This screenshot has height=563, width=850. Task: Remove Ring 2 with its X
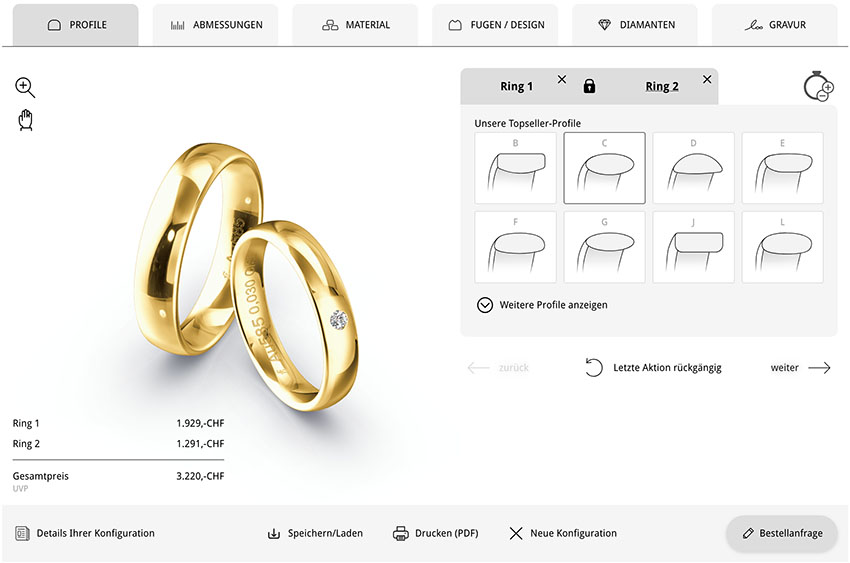coord(707,80)
